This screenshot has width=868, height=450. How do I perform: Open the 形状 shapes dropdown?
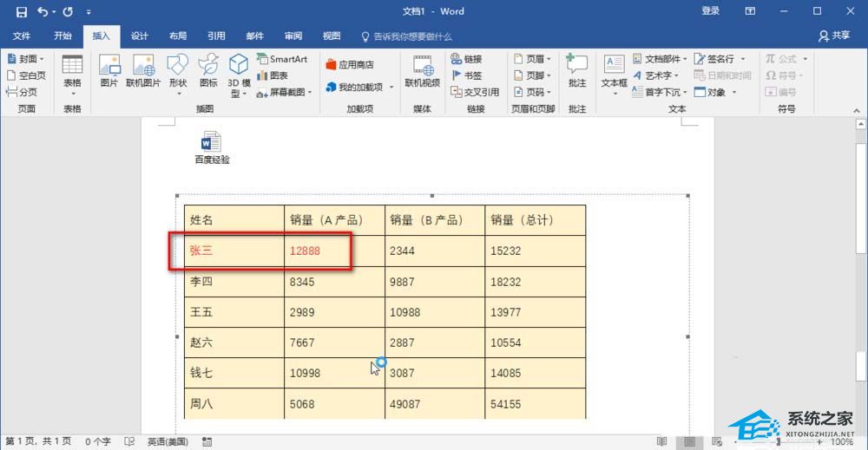point(178,75)
